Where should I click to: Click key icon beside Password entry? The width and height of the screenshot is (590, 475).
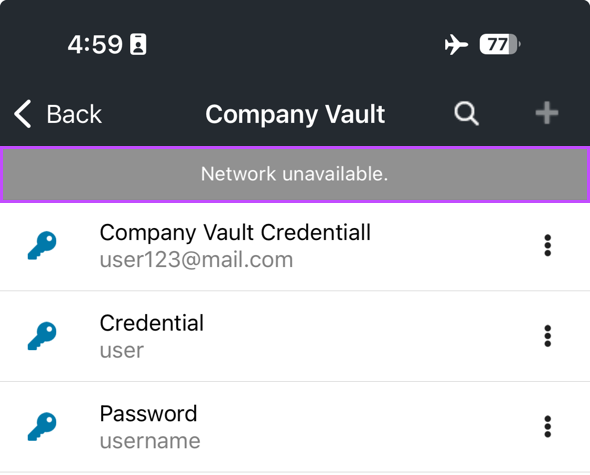tap(42, 426)
